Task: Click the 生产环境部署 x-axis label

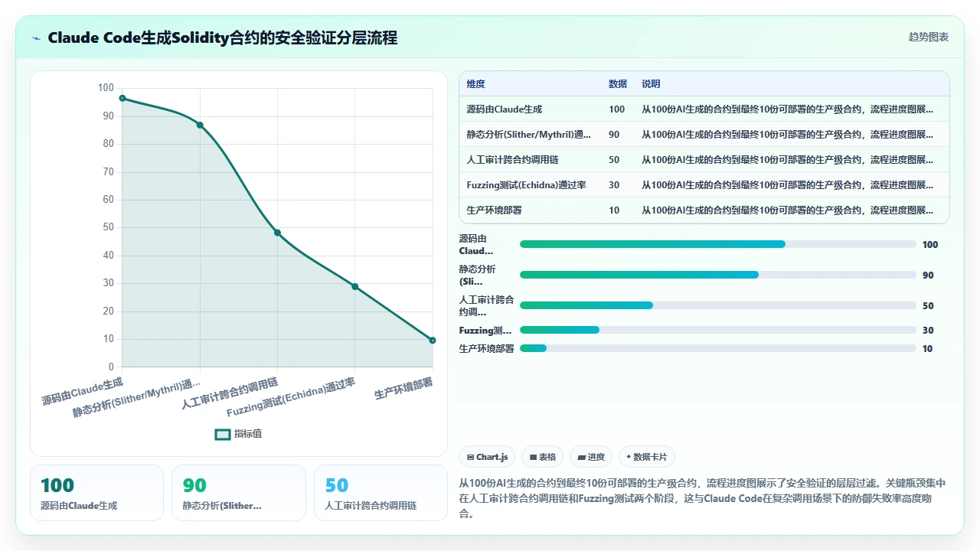Action: point(403,389)
